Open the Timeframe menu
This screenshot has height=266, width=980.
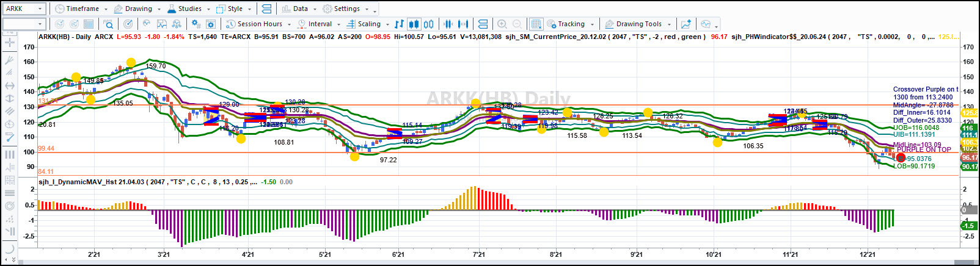[x=81, y=9]
